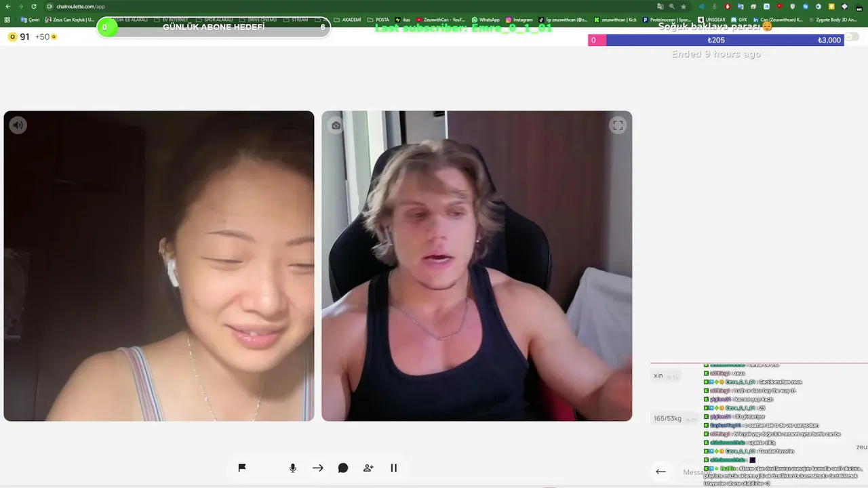Click the donation goal progress bar ₺205

point(716,40)
